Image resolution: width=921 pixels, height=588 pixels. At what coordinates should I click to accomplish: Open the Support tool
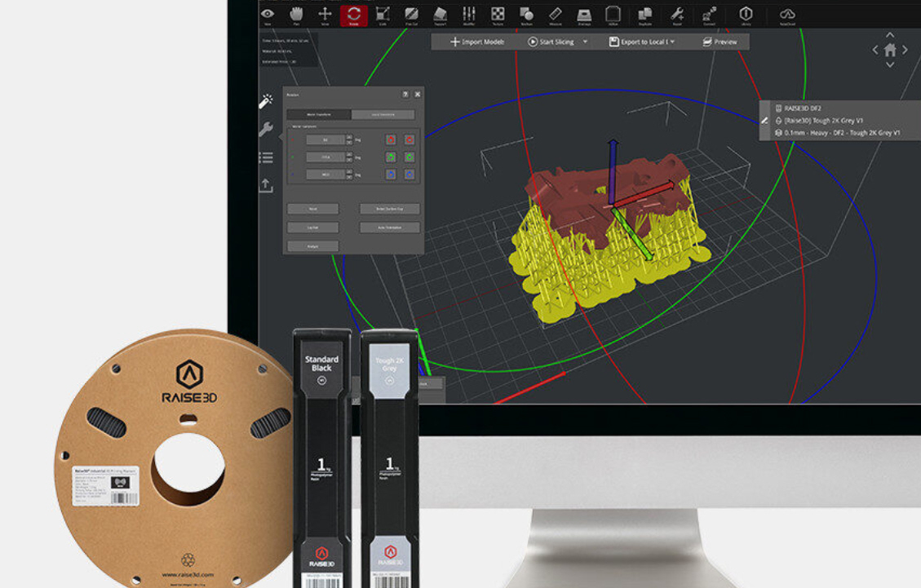tap(440, 13)
